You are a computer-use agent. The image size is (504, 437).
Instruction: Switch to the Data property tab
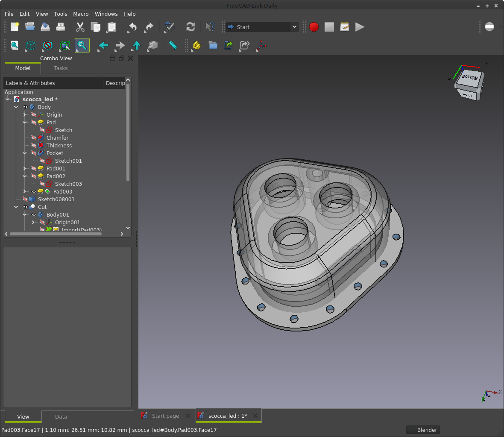coord(61,417)
